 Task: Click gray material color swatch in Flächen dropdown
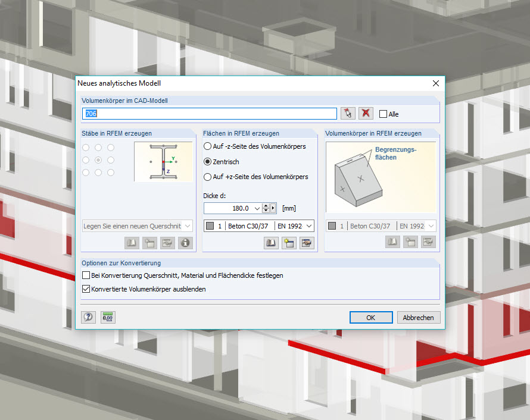click(210, 226)
